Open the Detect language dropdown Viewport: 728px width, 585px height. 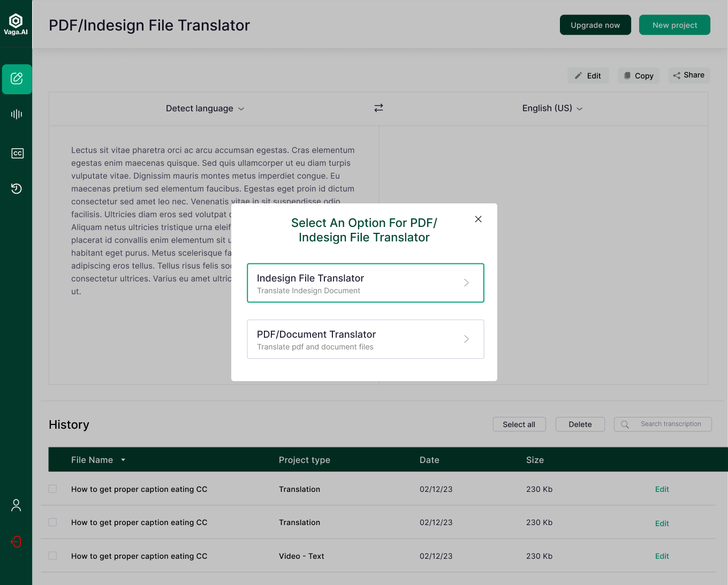205,109
